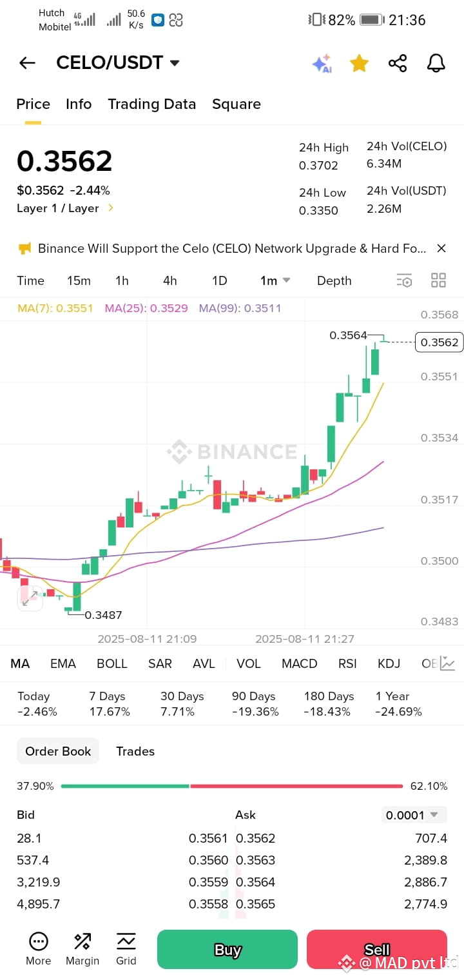Tap the bid/ask ratio bar
Viewport: 464px width, 980px height.
232,786
